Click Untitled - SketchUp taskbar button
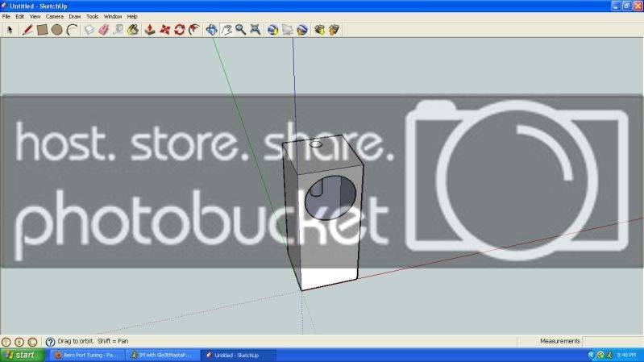Screen dimensions: 644x362 (x=239, y=355)
